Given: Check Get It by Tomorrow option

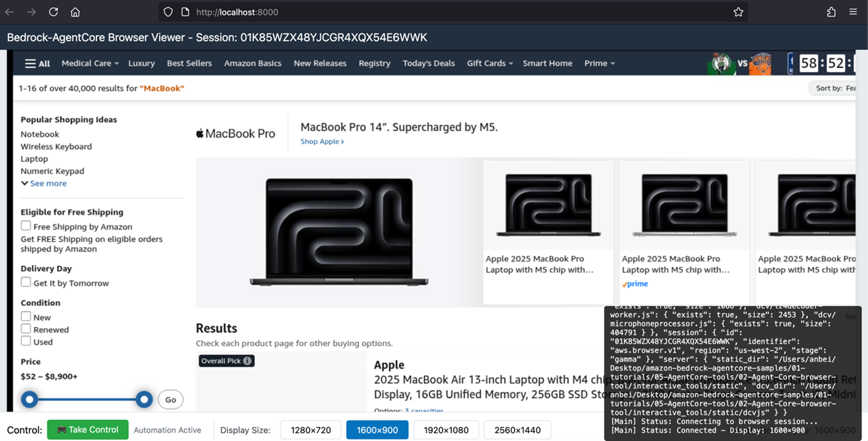Looking at the screenshot, I should click(x=26, y=282).
